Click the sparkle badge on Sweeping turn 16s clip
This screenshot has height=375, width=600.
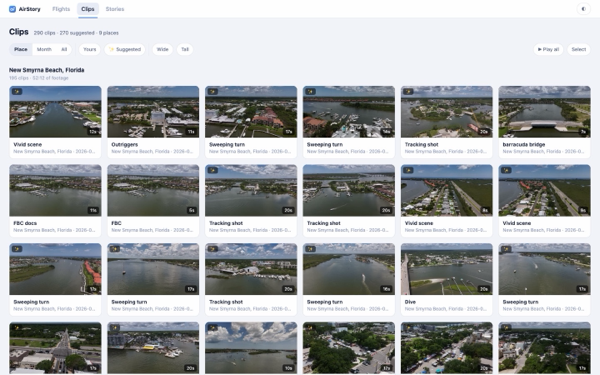point(310,249)
